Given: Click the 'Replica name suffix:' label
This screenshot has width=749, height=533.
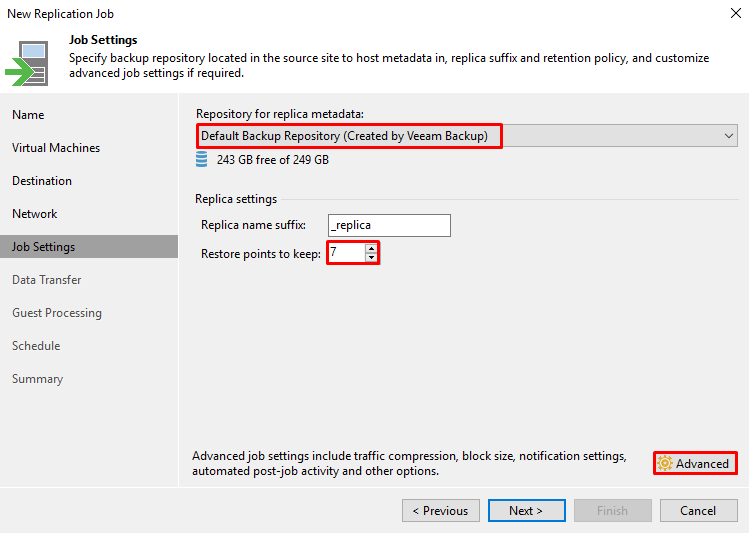Looking at the screenshot, I should click(254, 225).
